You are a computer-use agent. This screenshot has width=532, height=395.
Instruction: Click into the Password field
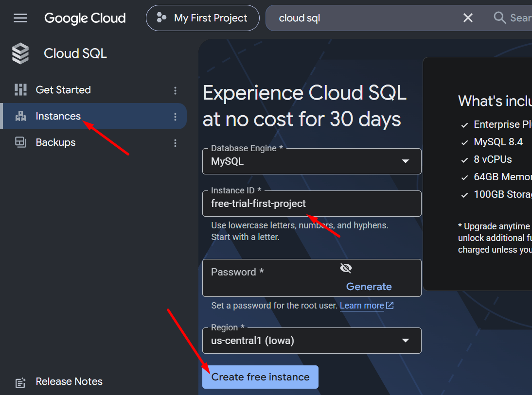pyautogui.click(x=312, y=278)
